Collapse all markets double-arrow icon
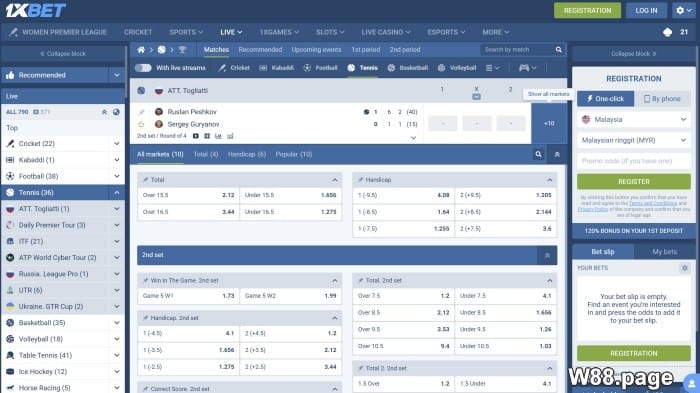Image resolution: width=700 pixels, height=393 pixels. click(557, 154)
